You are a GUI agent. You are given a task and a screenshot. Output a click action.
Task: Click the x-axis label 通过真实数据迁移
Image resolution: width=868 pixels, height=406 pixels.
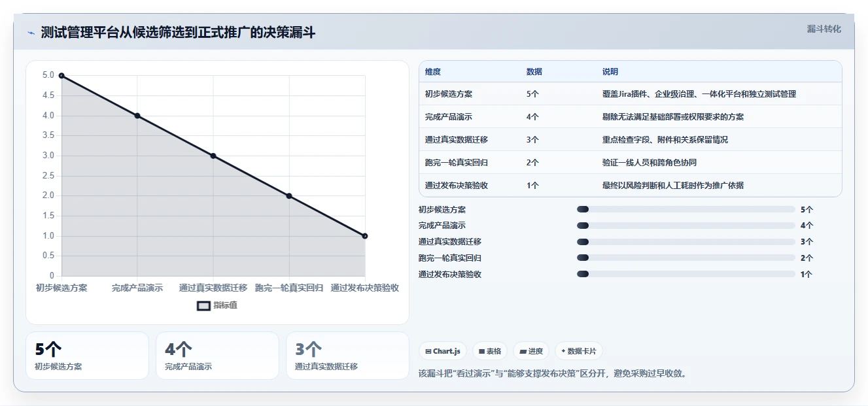click(x=213, y=288)
